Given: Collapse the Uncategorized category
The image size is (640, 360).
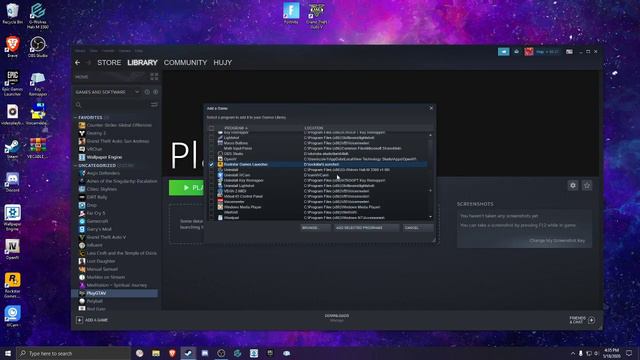Looking at the screenshot, I should coord(76,165).
